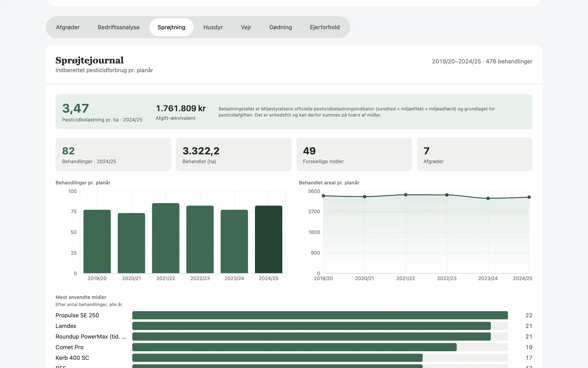The width and height of the screenshot is (588, 368).
Task: Click the '3.322,2' Behandlet (ha) card
Action: click(x=234, y=154)
